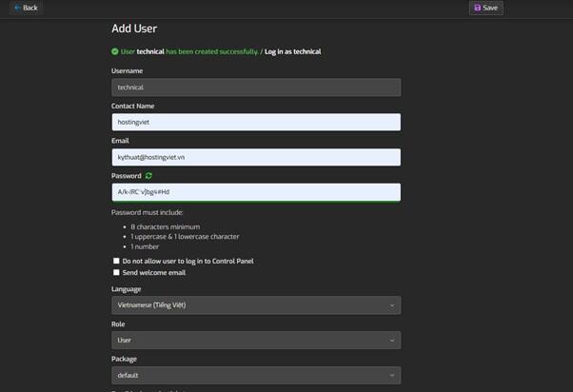Image resolution: width=573 pixels, height=392 pixels.
Task: Open the 'technical' user link in success message
Action: click(x=150, y=51)
